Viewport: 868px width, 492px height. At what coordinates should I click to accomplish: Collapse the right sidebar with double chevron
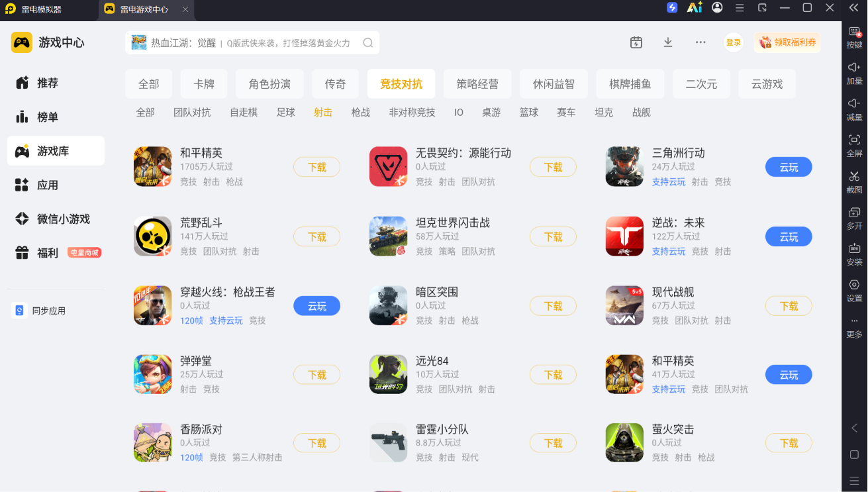point(854,8)
